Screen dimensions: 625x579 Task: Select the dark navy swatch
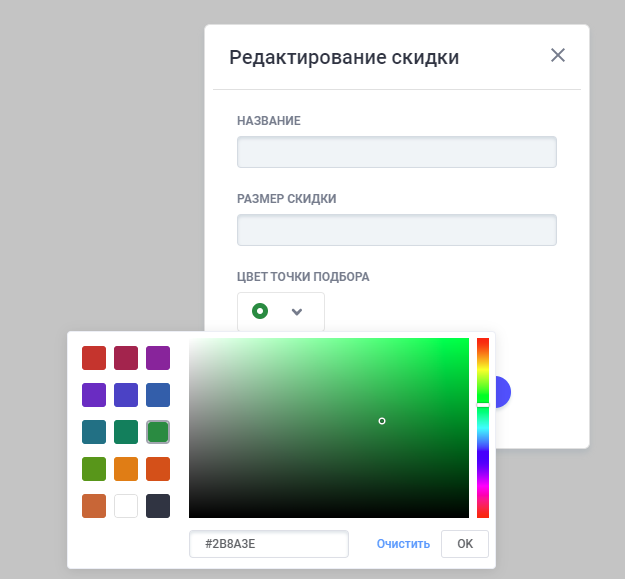[x=158, y=506]
